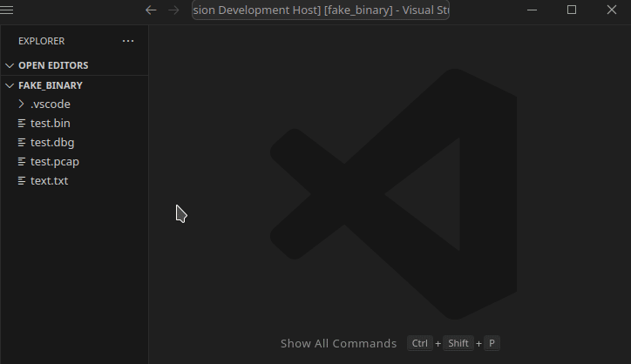Collapse the Open Editors section
631x364 pixels.
pyautogui.click(x=74, y=65)
